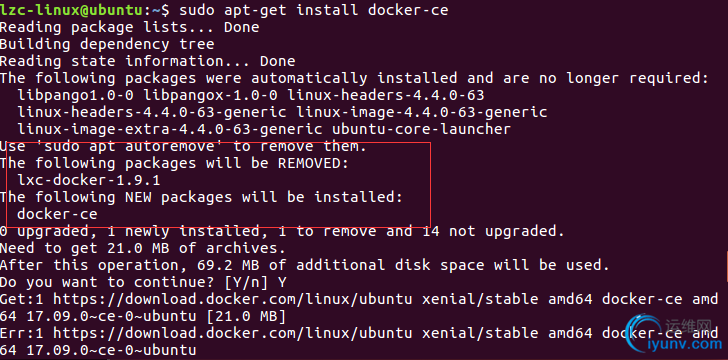728x360 pixels.
Task: Click 'ubuntu-core-launcher' package name
Action: pos(421,129)
